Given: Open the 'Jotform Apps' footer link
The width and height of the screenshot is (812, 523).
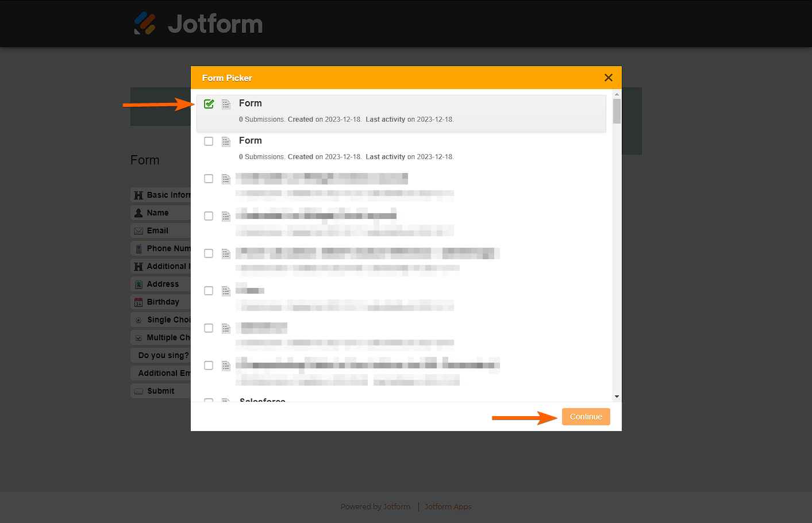Looking at the screenshot, I should click(x=448, y=507).
